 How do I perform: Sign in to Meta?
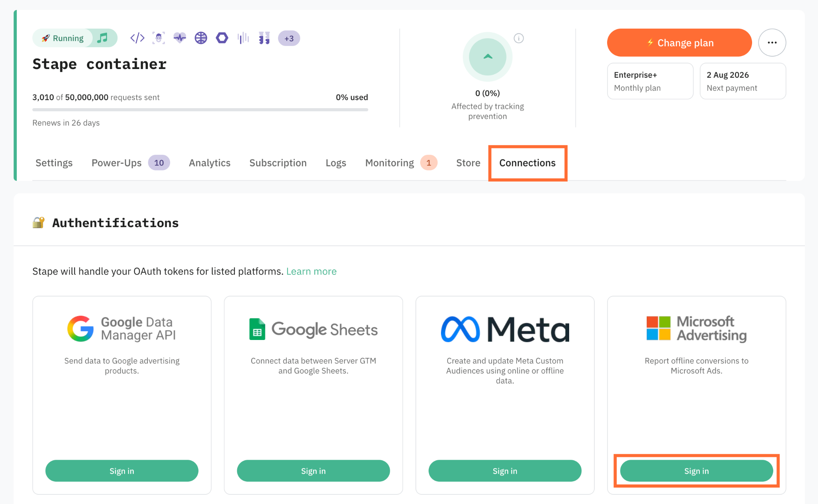505,471
